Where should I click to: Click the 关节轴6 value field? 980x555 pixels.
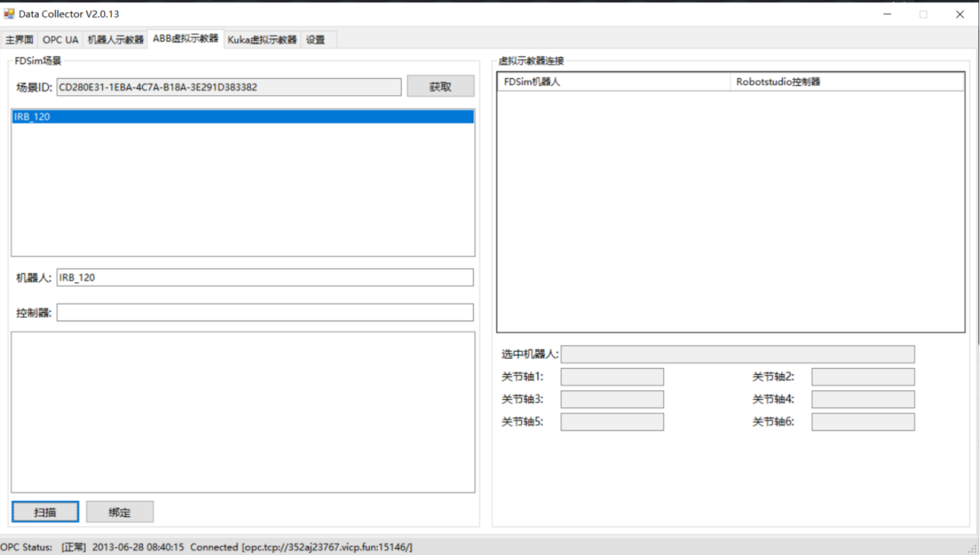click(863, 422)
